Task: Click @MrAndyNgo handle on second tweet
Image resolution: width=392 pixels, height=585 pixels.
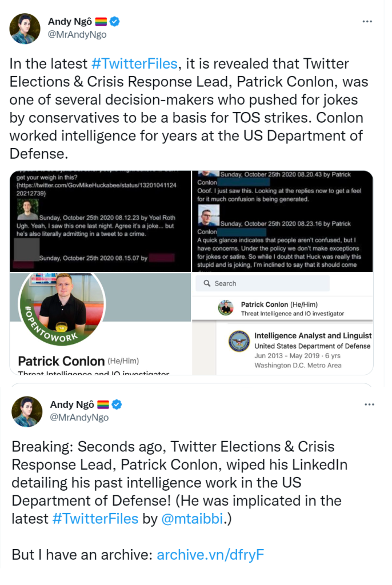Action: (79, 417)
